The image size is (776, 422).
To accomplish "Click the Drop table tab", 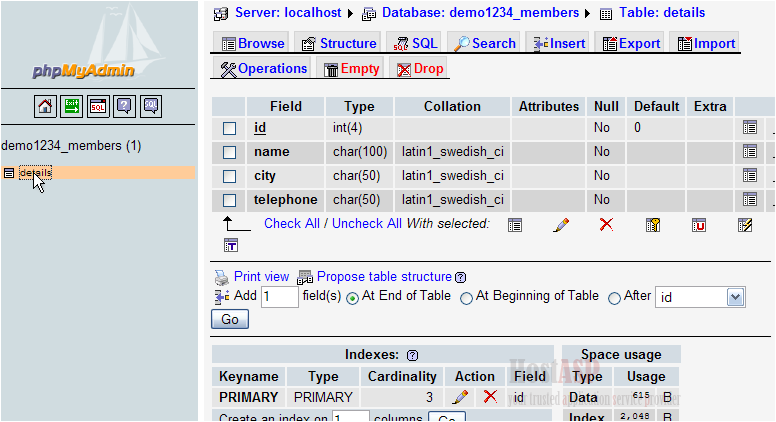I will click(420, 69).
